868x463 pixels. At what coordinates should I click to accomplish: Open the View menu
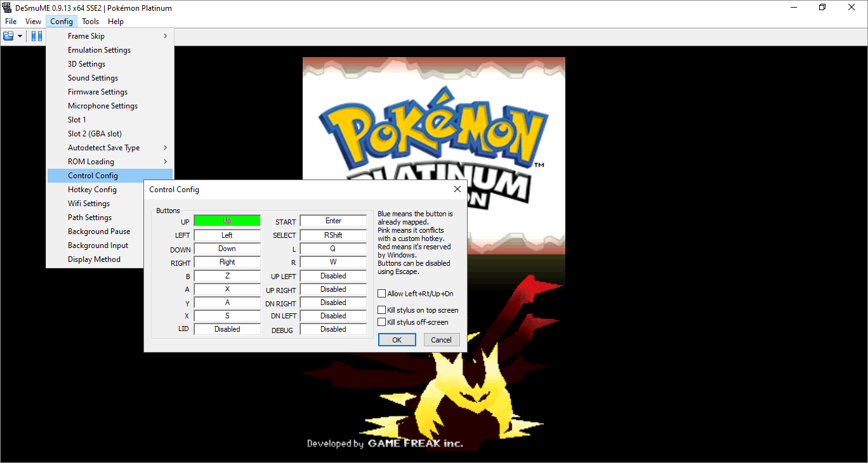pos(34,22)
